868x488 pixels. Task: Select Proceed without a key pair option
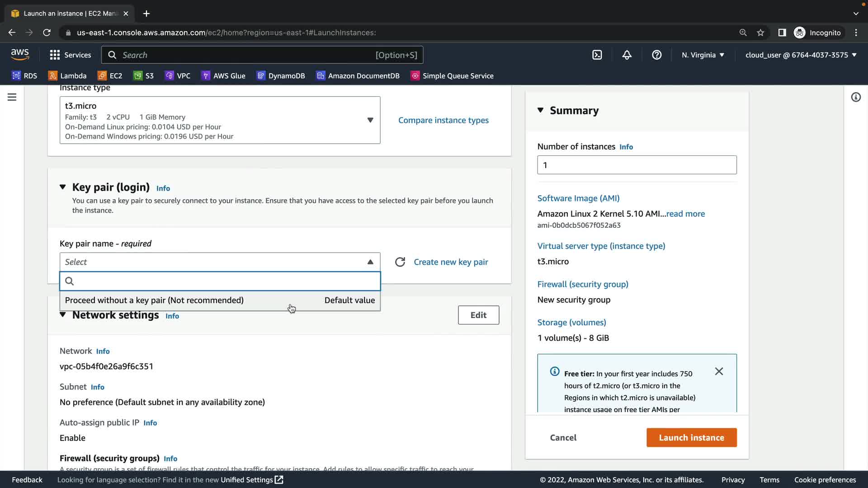click(154, 300)
